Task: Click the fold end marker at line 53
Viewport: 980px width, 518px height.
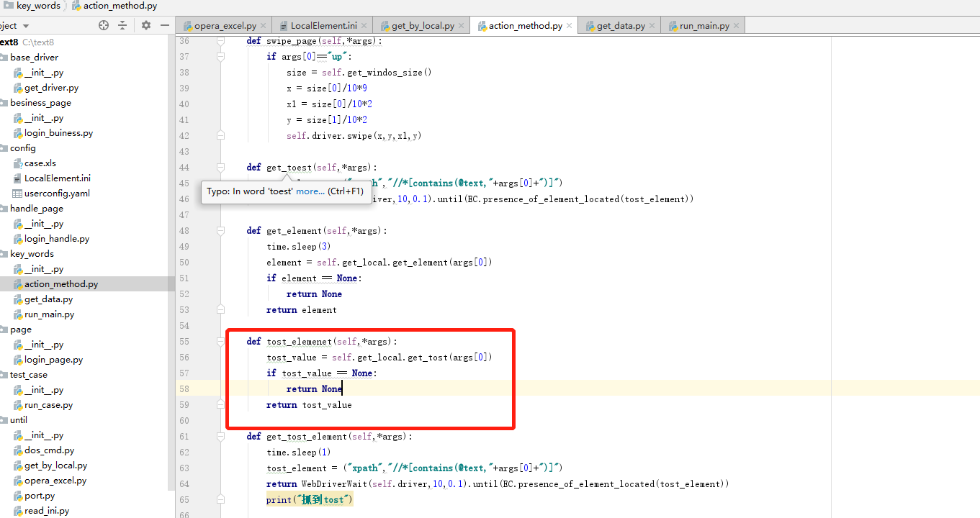Action: (x=221, y=309)
